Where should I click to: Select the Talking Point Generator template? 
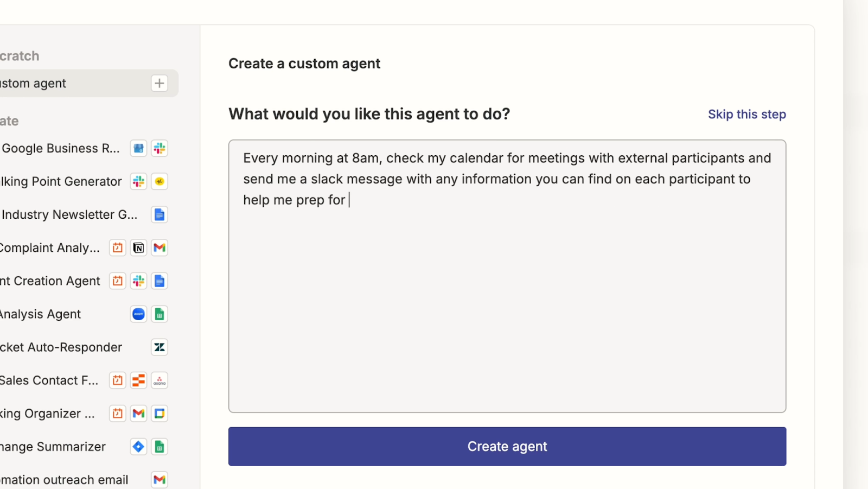(x=61, y=181)
